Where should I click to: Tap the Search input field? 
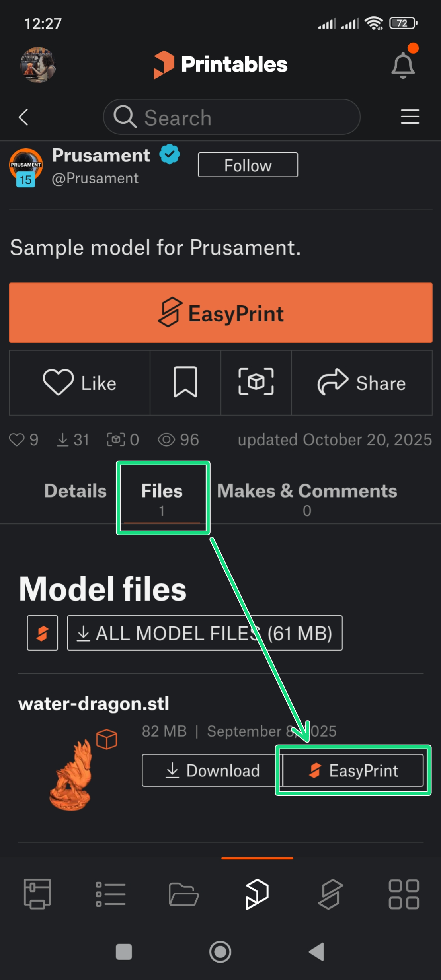pyautogui.click(x=232, y=117)
